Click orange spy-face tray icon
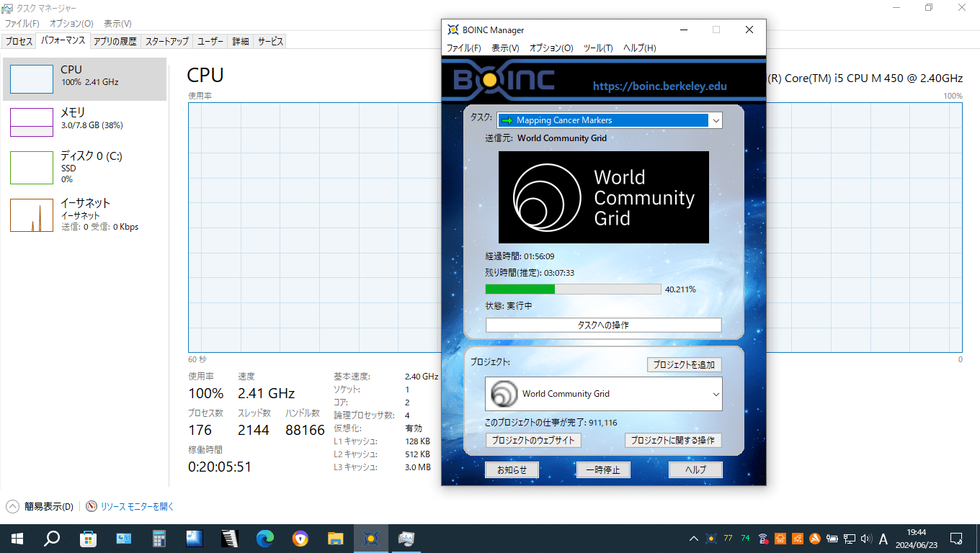980x553 pixels. pos(780,538)
